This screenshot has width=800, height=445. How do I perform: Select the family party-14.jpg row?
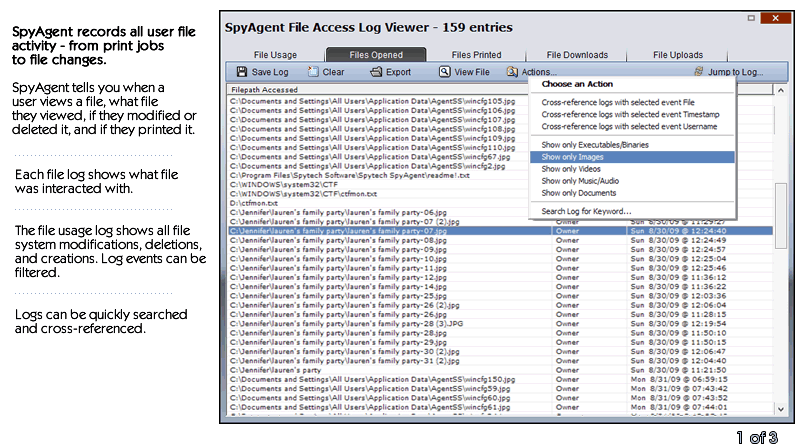pyautogui.click(x=501, y=287)
